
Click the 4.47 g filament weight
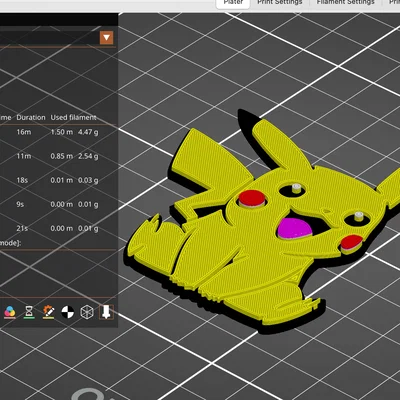[88, 132]
